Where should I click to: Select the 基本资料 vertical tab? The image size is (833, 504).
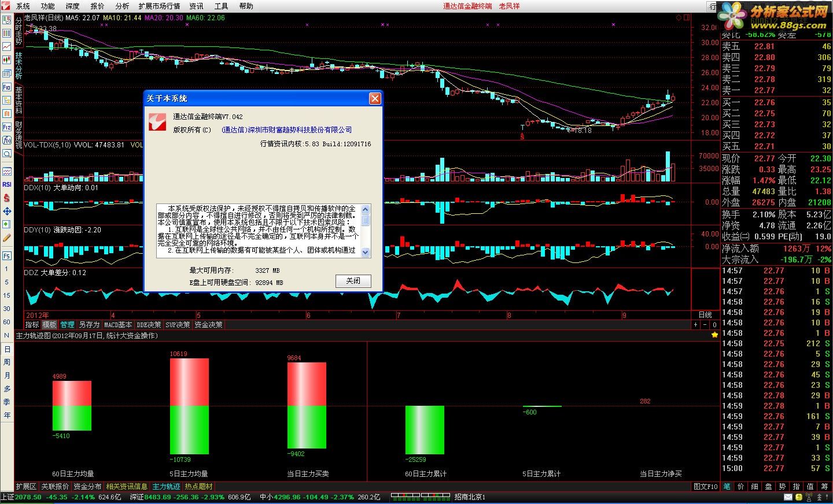click(x=19, y=100)
